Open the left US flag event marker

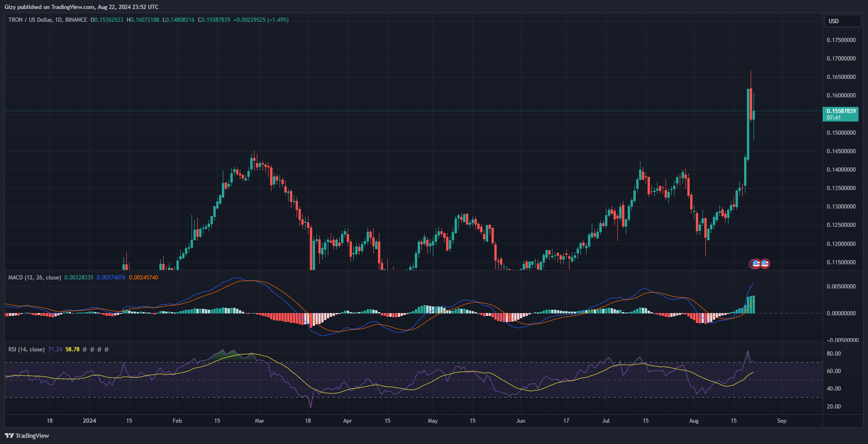point(756,264)
